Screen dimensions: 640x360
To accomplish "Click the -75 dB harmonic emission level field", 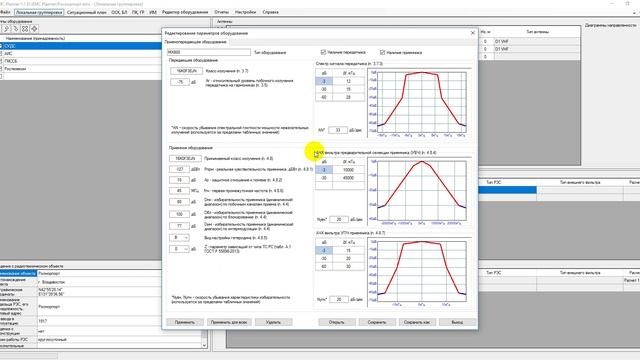I will pos(180,82).
